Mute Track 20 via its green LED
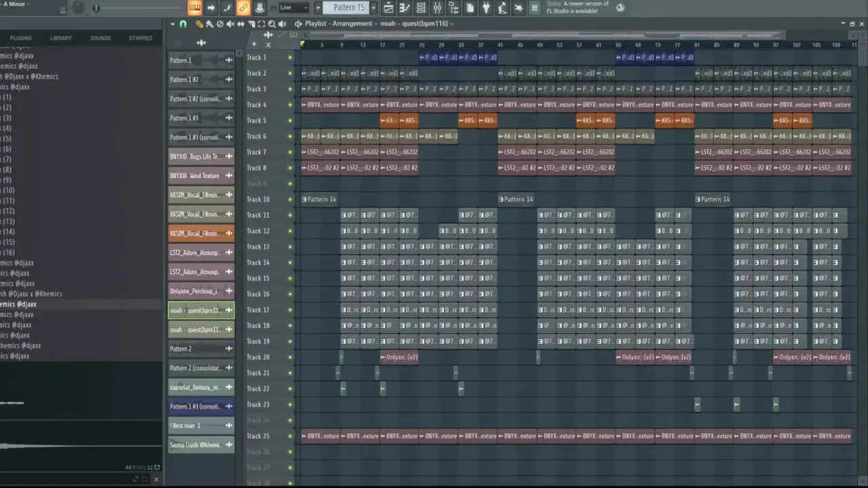 (290, 357)
